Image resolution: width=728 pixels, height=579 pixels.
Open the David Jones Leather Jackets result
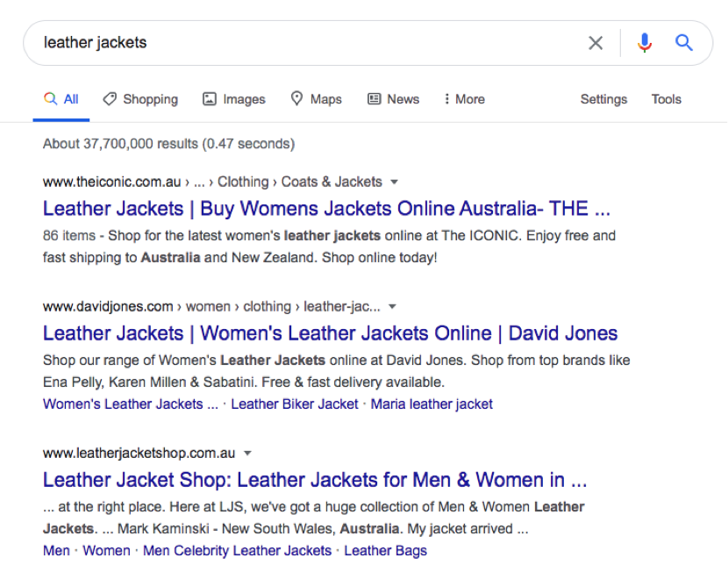click(330, 334)
